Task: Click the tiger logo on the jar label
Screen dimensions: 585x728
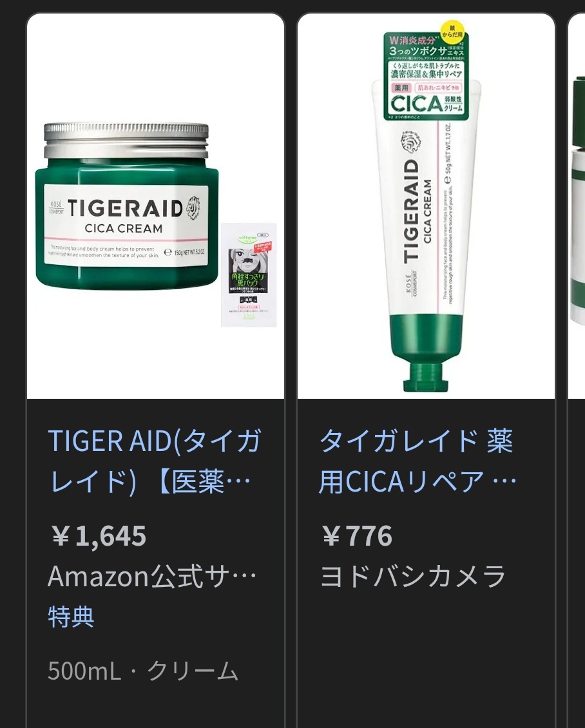Action: [193, 207]
